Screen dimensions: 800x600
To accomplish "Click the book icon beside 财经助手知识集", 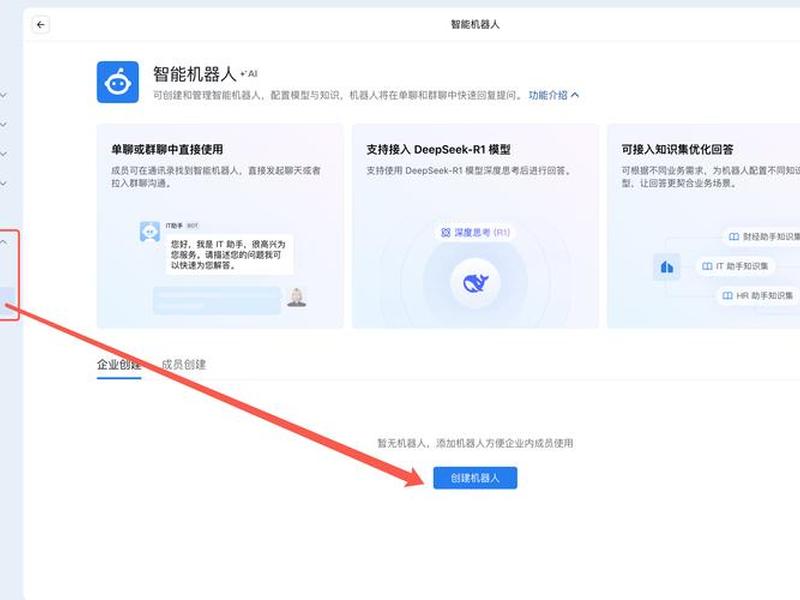I will click(734, 237).
